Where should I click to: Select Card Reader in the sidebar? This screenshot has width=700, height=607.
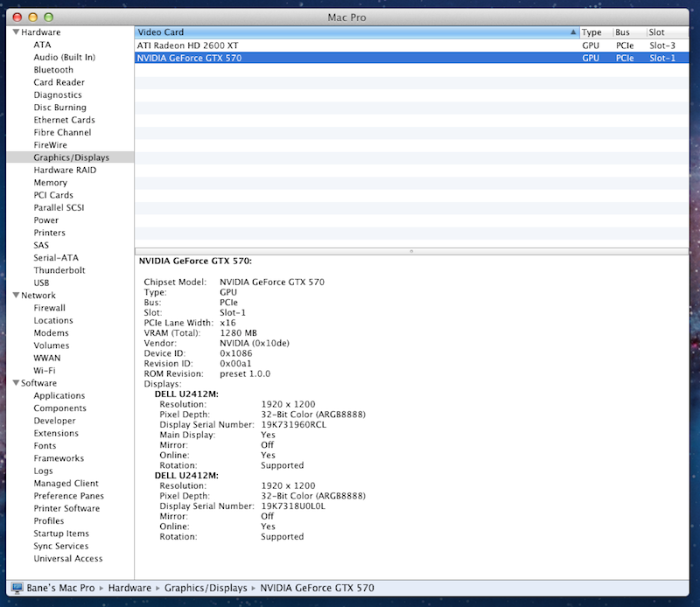coord(59,82)
